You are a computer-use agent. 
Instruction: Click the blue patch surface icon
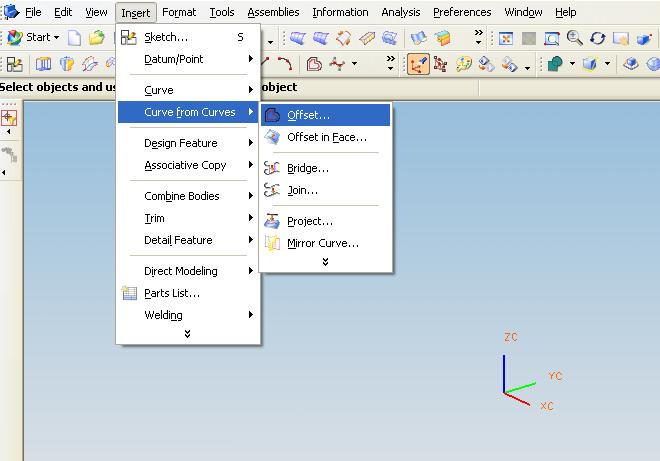click(x=390, y=38)
